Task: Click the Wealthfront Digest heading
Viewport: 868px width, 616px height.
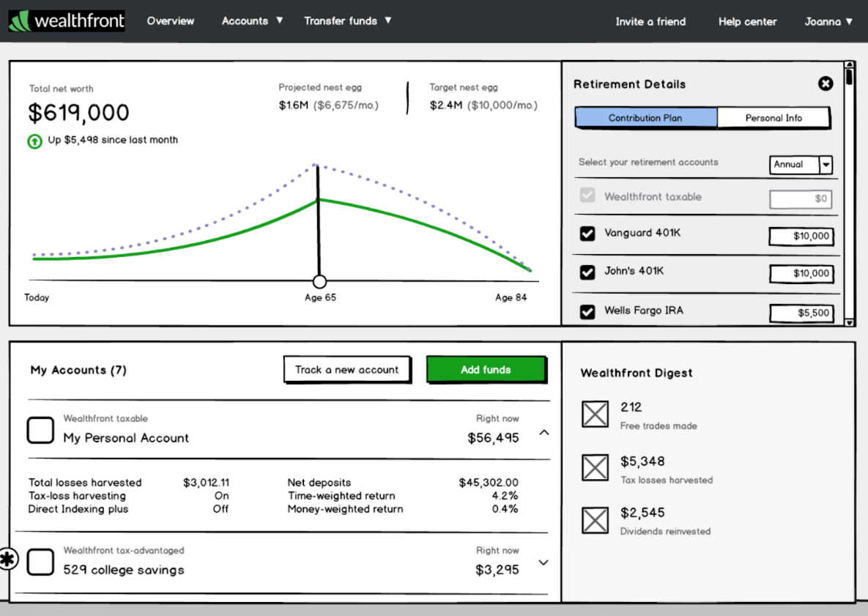Action: point(637,373)
